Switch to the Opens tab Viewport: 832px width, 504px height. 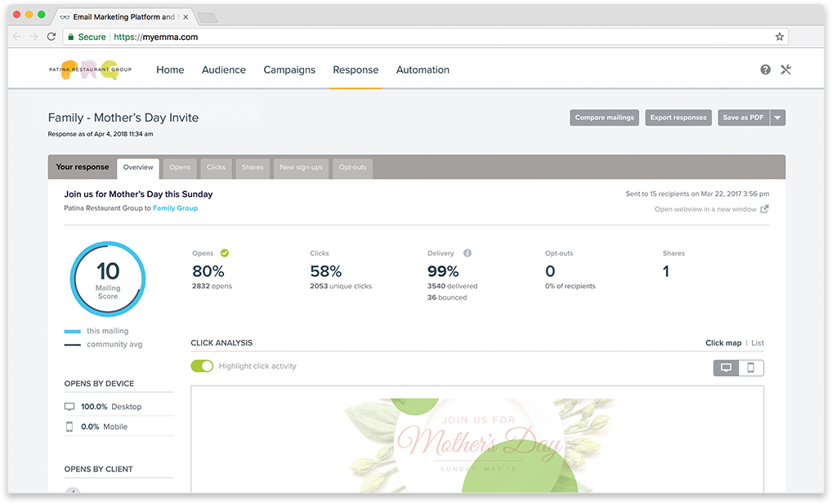coord(180,167)
